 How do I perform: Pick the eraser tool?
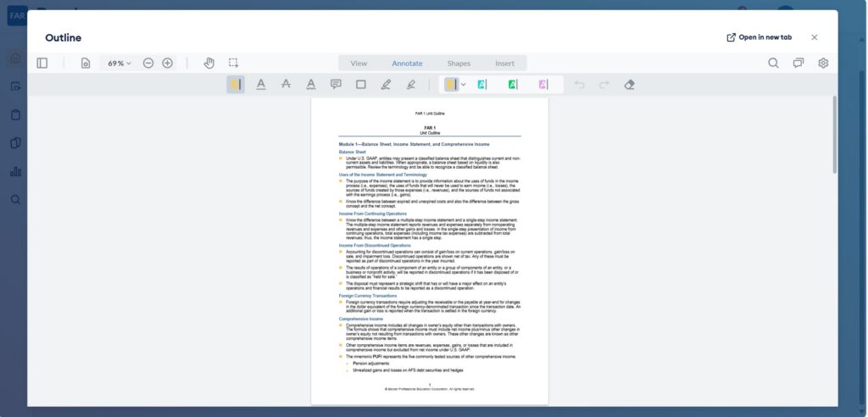click(x=629, y=85)
